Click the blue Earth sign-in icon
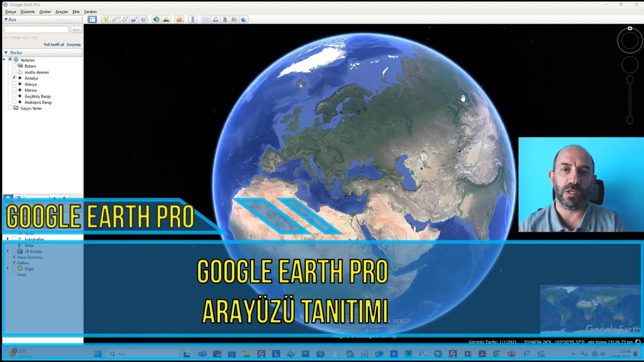 pyautogui.click(x=244, y=20)
